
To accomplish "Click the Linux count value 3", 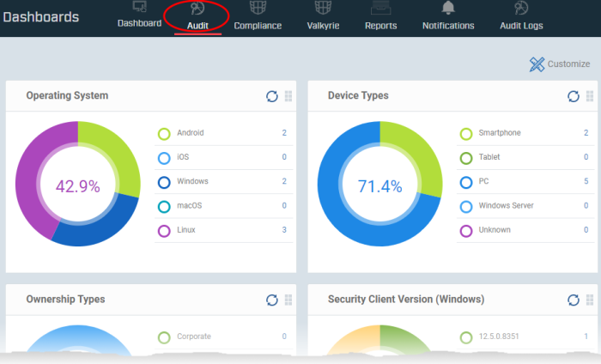I will [284, 230].
